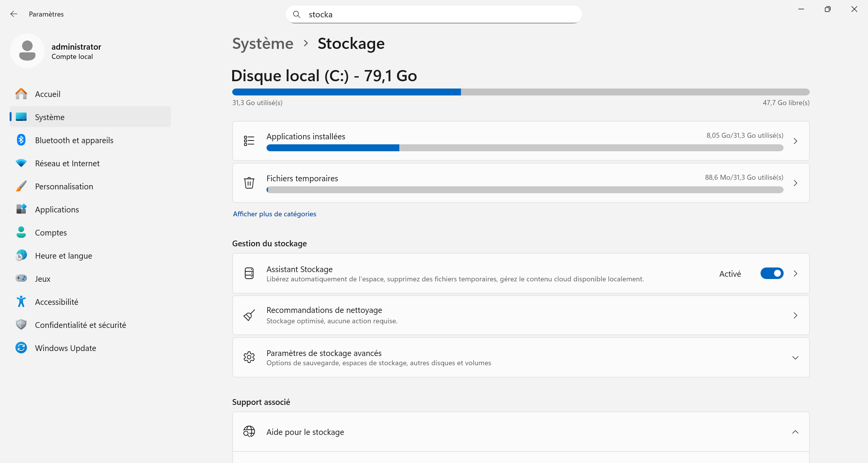
Task: Open Assistant Stockage settings via its chevron
Action: (x=796, y=274)
